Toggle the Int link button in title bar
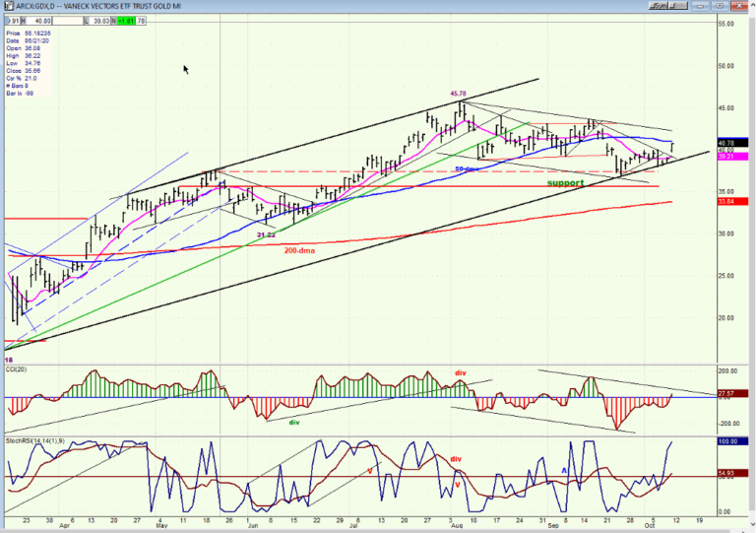Image resolution: width=756 pixels, height=533 pixels. pos(678,6)
